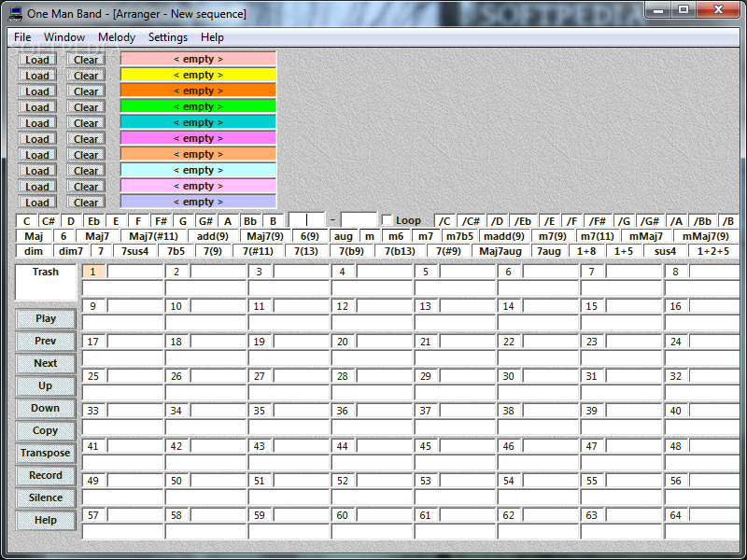Choose the 7(13) chord type
747x560 pixels.
tap(306, 251)
